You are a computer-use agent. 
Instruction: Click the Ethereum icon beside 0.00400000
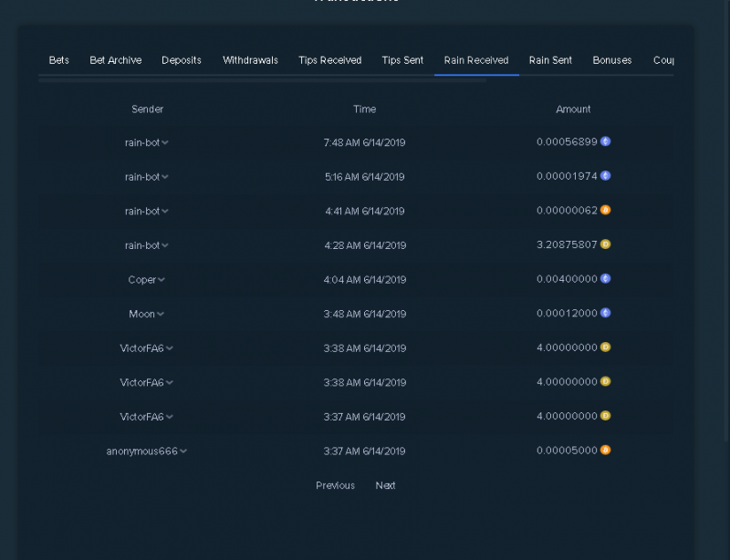605,278
